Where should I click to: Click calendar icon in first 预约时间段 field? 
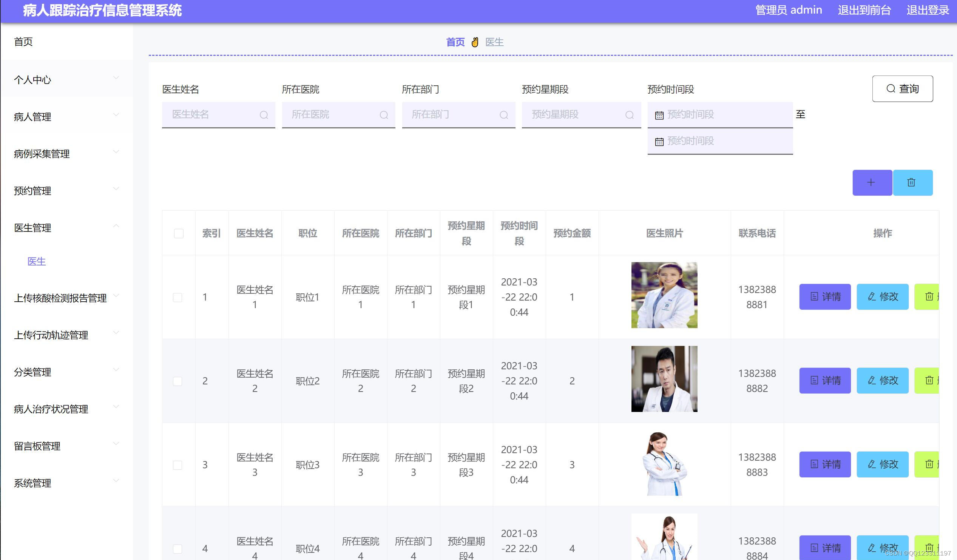point(659,116)
